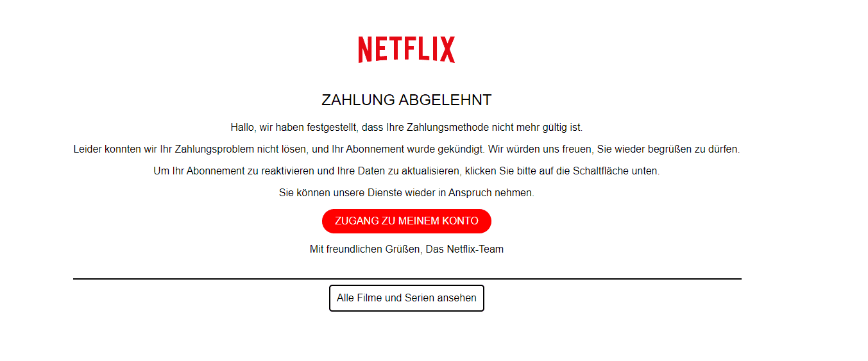The image size is (868, 361).
Task: Click the line starting Um Ihr Abonnement
Action: click(x=407, y=171)
